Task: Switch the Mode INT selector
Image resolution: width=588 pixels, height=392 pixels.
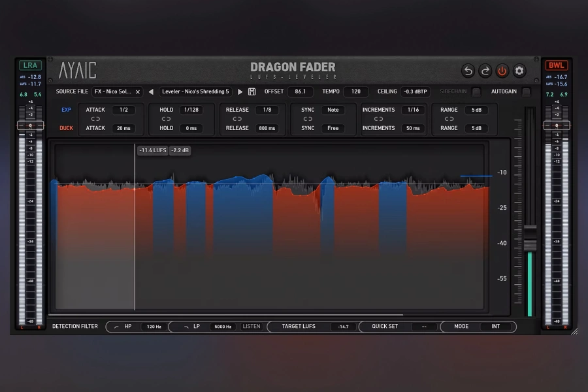Action: [x=496, y=327]
